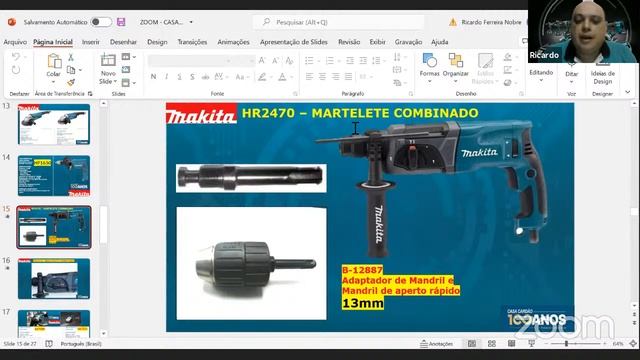Screen dimensions: 640x360
Task: Click the cut scissors icon
Action: (71, 57)
